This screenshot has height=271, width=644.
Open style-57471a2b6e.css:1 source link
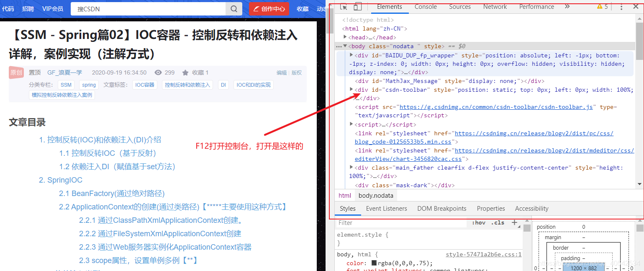(x=484, y=254)
